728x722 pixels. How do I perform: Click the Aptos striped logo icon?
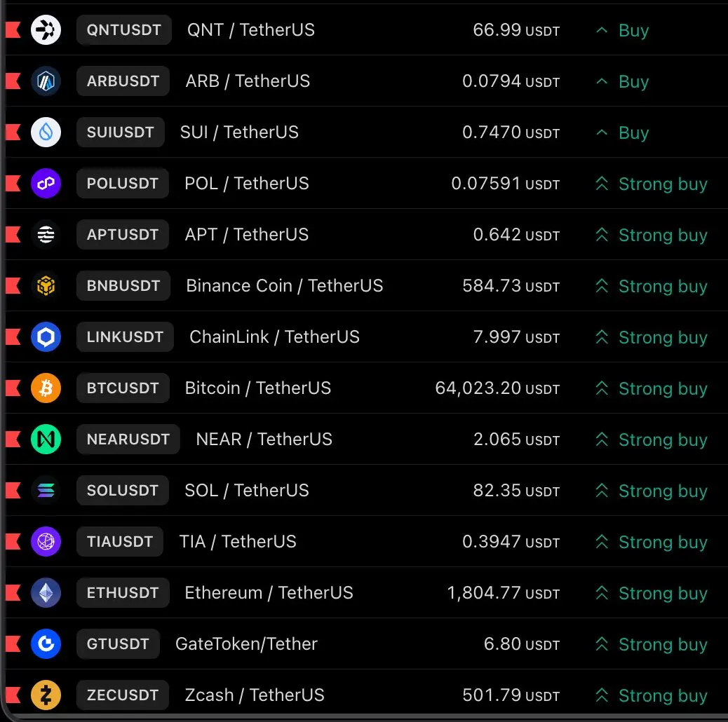[x=46, y=234]
